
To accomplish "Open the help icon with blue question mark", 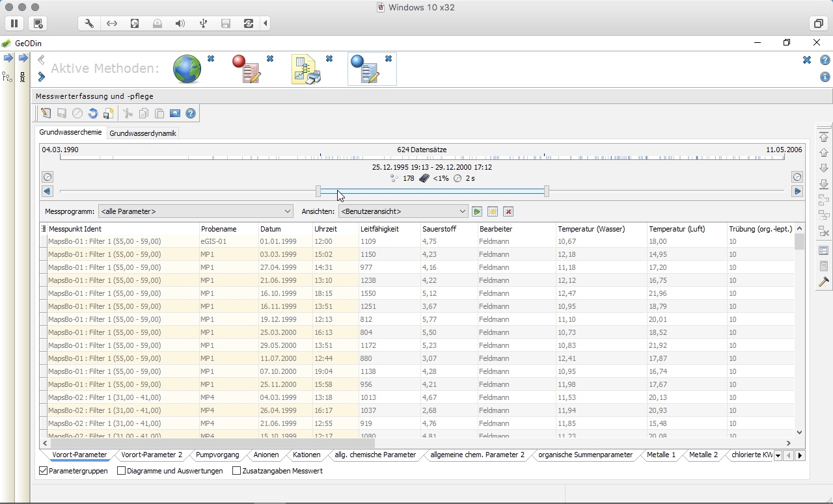I will (190, 113).
